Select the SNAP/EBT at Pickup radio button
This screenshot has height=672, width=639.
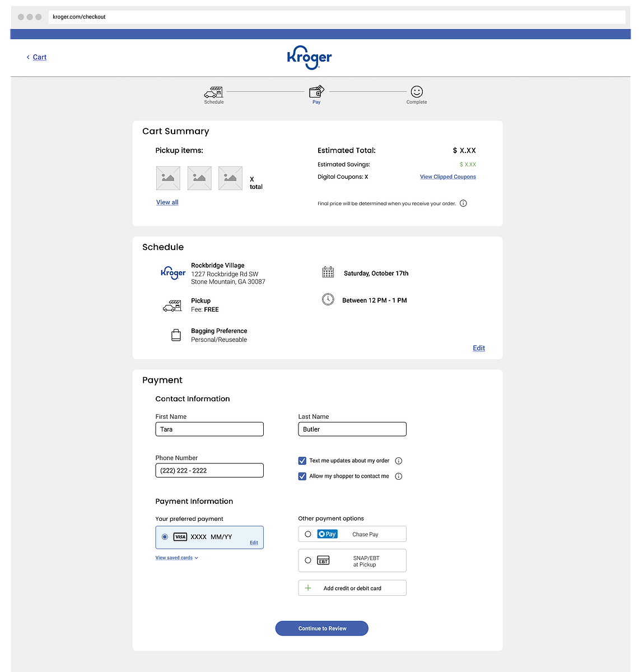point(308,560)
